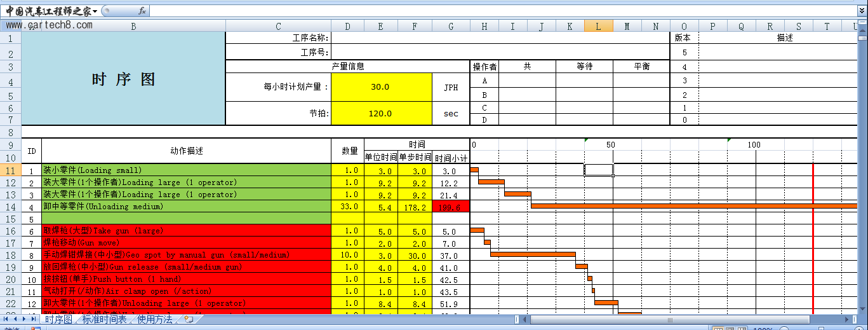This screenshot has height=330, width=868.
Task: Click the red vertical takt line in chart
Action: (813, 238)
